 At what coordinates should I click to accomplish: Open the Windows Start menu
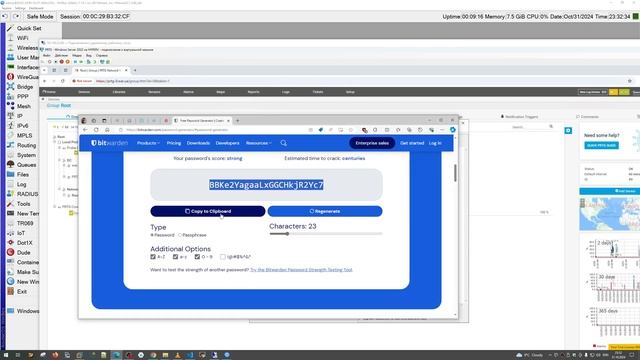(x=6, y=355)
